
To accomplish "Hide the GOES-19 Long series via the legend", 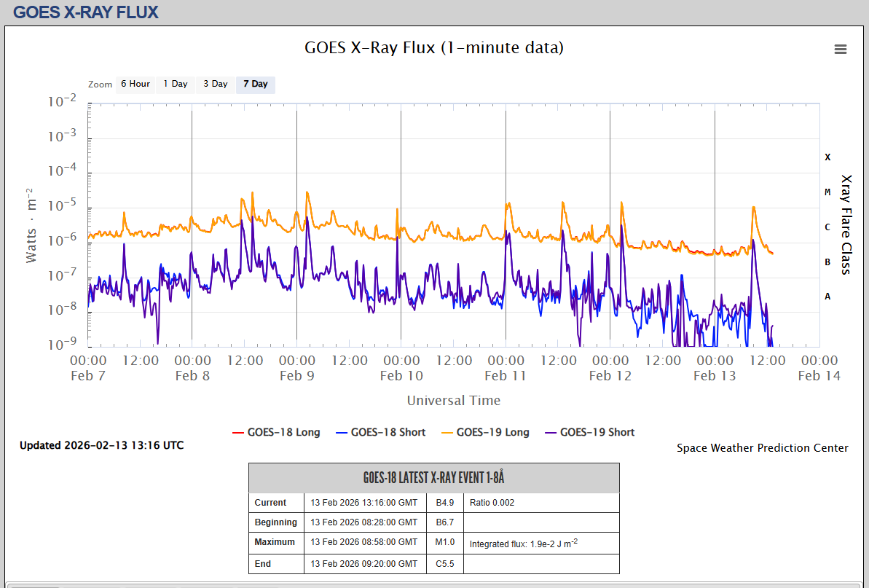I will 492,432.
